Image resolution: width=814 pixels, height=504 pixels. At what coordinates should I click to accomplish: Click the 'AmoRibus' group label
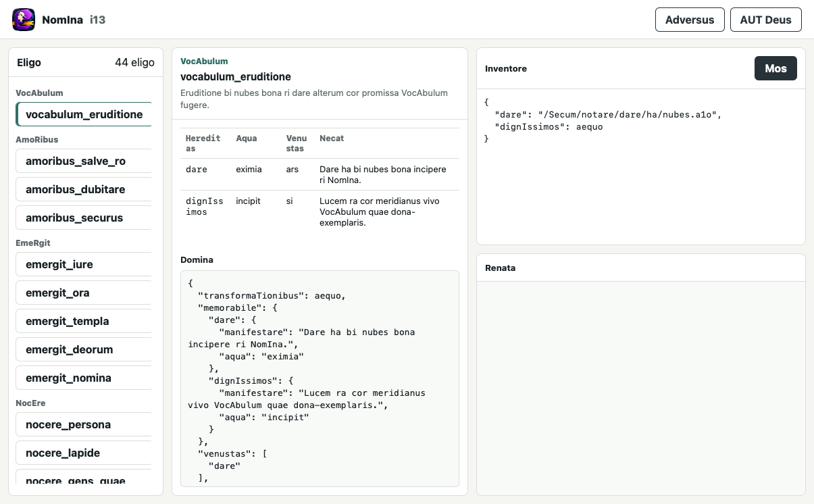coord(37,139)
